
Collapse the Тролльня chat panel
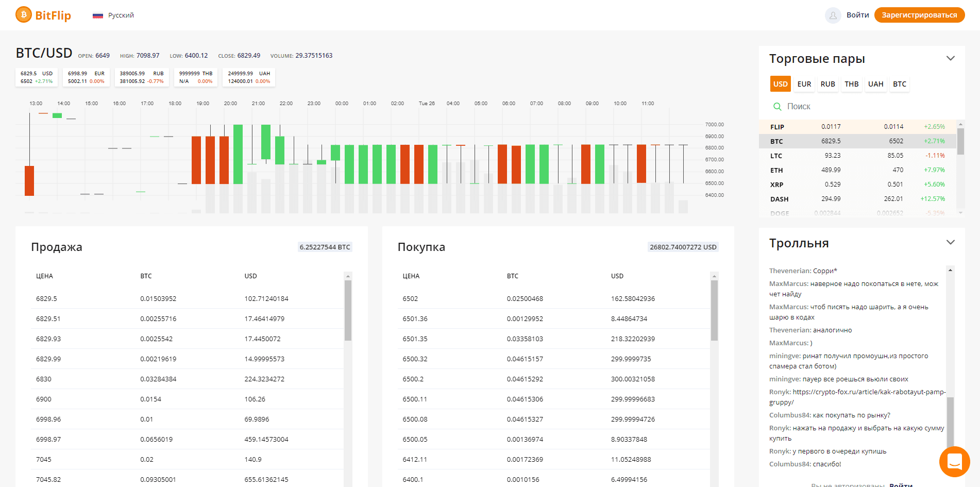(951, 242)
